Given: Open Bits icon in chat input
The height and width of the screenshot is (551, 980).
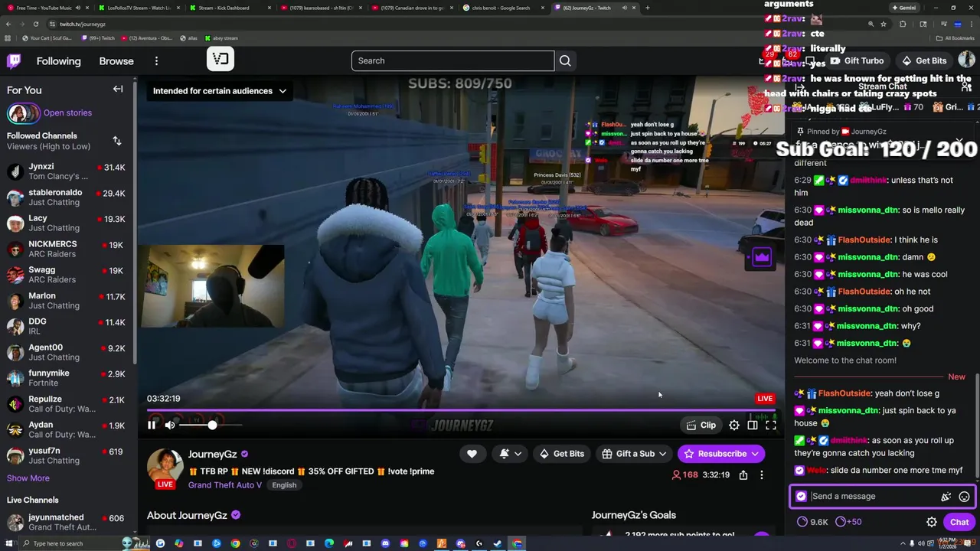Looking at the screenshot, I should coord(946,497).
